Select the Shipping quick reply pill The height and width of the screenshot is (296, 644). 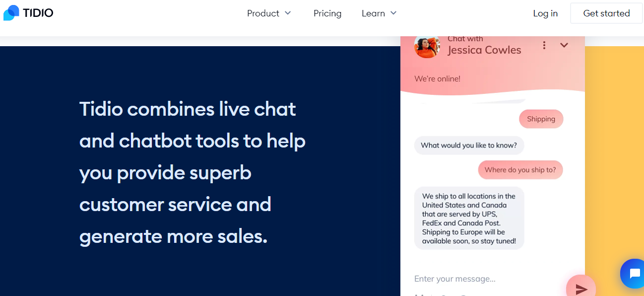pyautogui.click(x=541, y=119)
